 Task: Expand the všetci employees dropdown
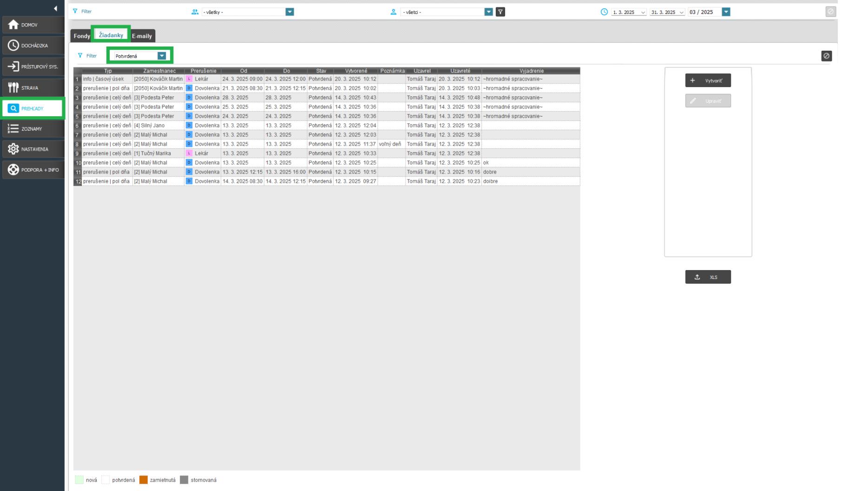click(488, 12)
